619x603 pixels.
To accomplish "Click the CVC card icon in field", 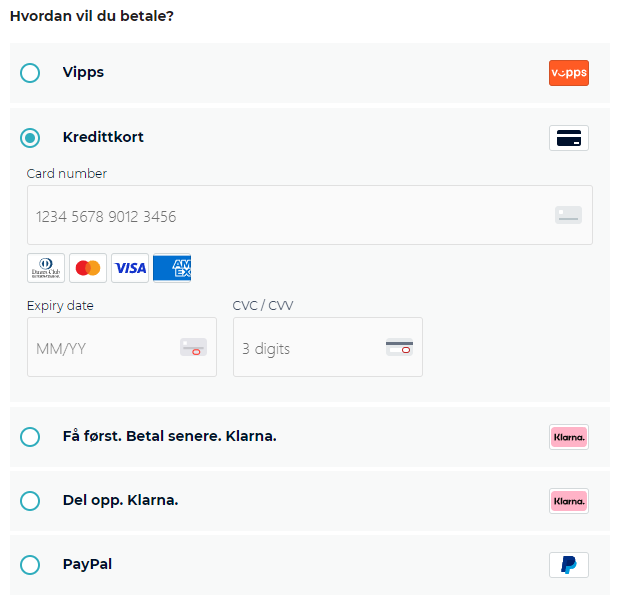I will coord(399,348).
